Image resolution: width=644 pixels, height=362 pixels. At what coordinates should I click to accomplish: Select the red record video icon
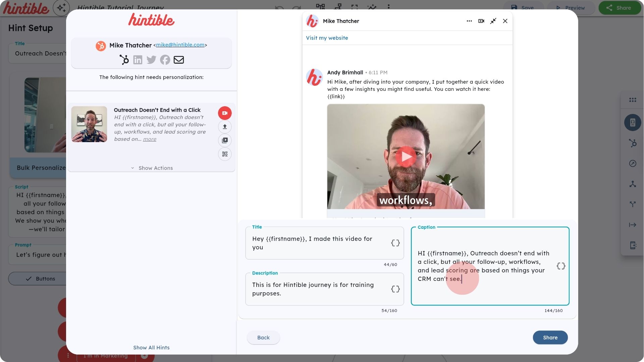225,113
